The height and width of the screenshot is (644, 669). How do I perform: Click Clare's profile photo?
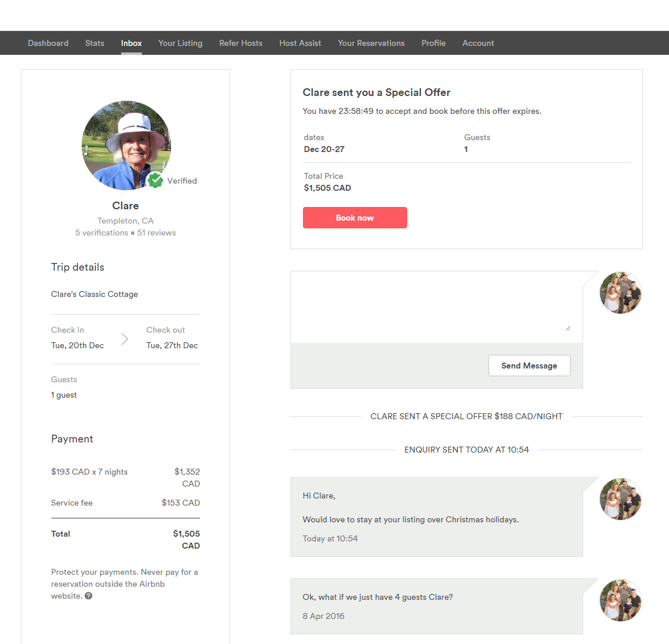pos(126,145)
